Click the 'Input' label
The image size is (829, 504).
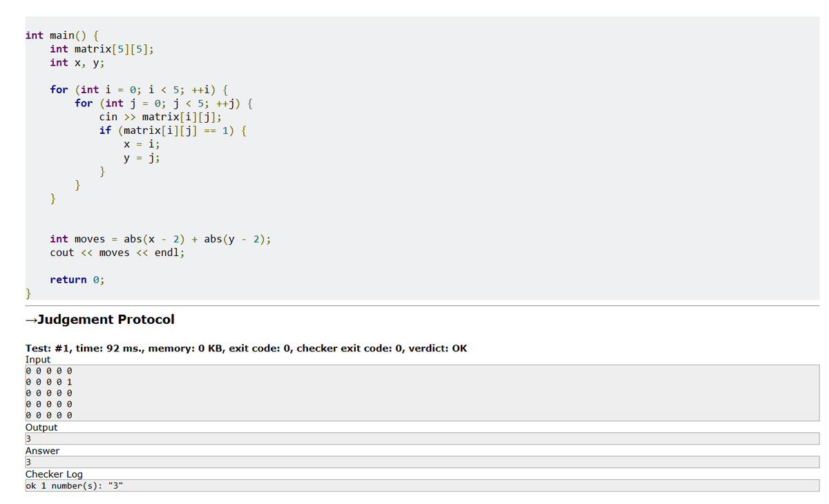pos(38,360)
